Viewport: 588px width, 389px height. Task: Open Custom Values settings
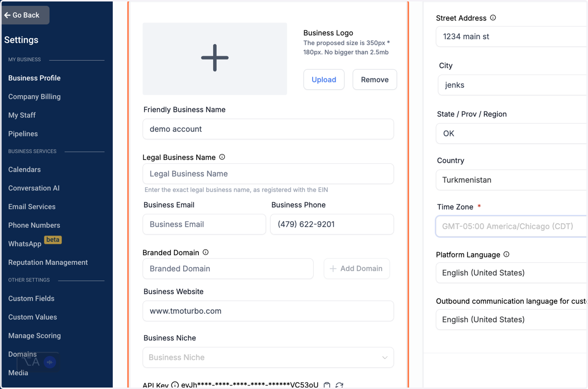pyautogui.click(x=33, y=317)
